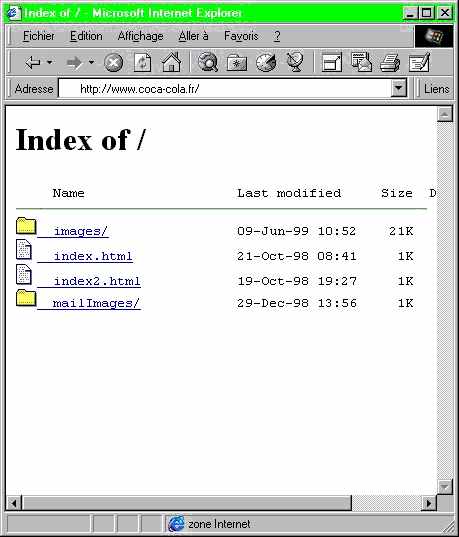Open the Aller à menu
Image resolution: width=459 pixels, height=537 pixels.
(194, 36)
